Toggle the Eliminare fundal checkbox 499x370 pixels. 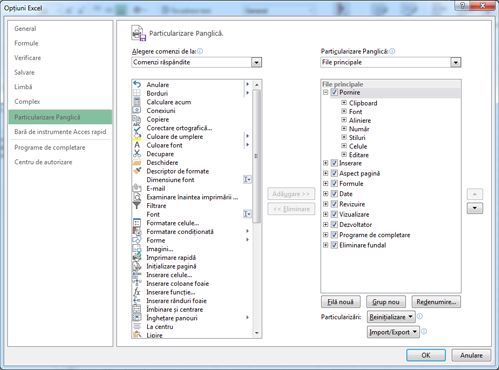tap(335, 245)
